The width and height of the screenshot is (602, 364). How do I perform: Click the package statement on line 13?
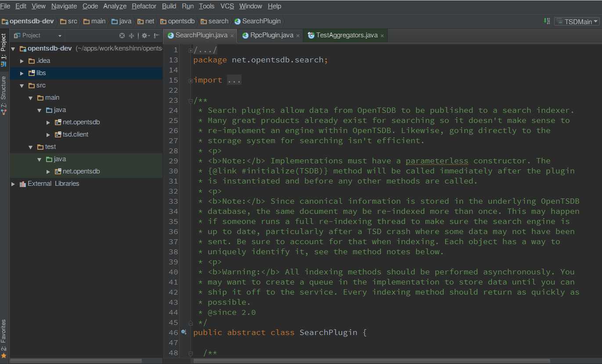(261, 60)
